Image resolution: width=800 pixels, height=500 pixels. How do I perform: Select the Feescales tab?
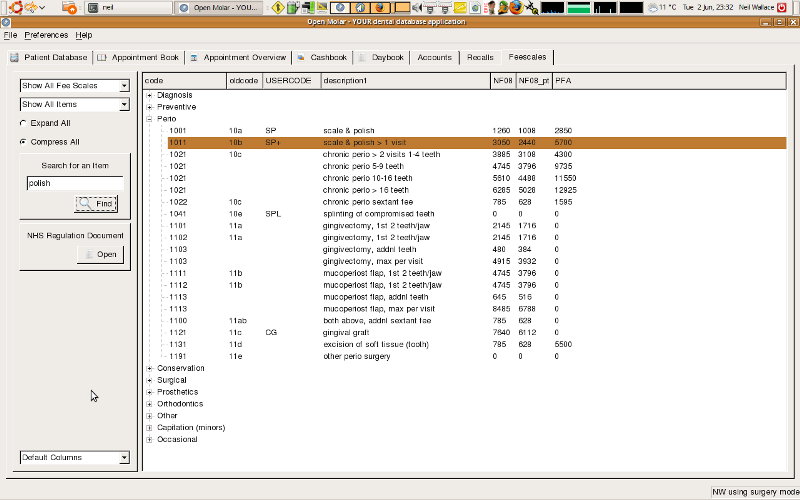point(527,57)
